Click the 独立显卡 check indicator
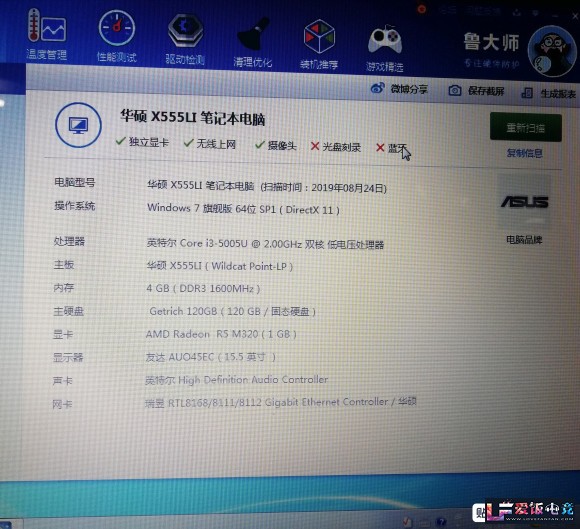This screenshot has width=580, height=529. (x=142, y=142)
